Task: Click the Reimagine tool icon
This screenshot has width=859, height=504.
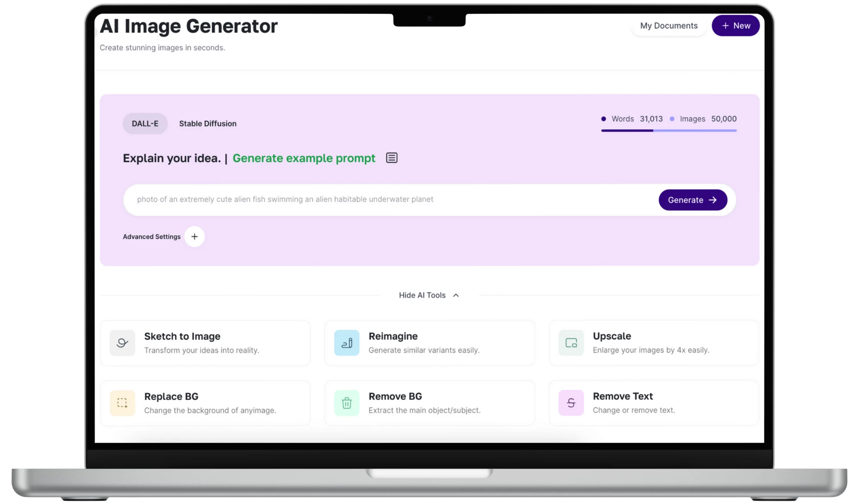Action: pyautogui.click(x=346, y=343)
